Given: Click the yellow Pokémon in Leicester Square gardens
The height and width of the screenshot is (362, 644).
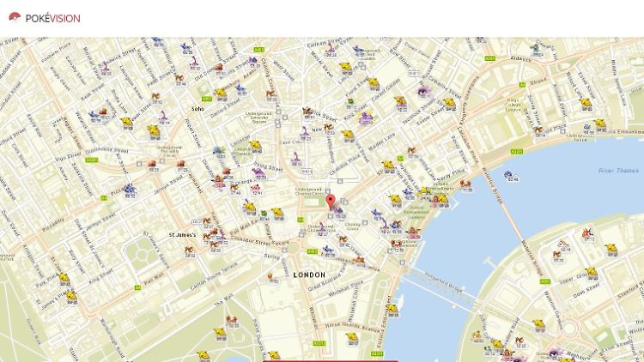Looking at the screenshot, I should point(256,146).
